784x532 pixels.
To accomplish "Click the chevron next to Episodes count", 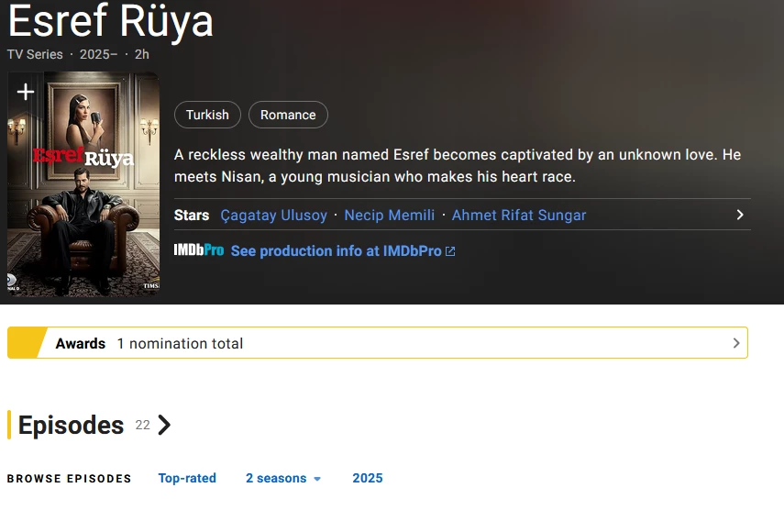I will (164, 425).
